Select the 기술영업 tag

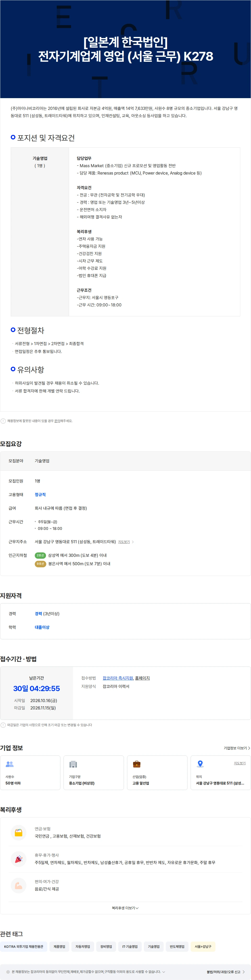[154, 947]
